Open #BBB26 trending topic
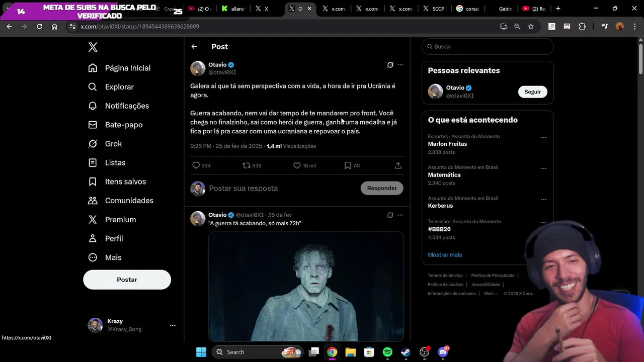 439,229
